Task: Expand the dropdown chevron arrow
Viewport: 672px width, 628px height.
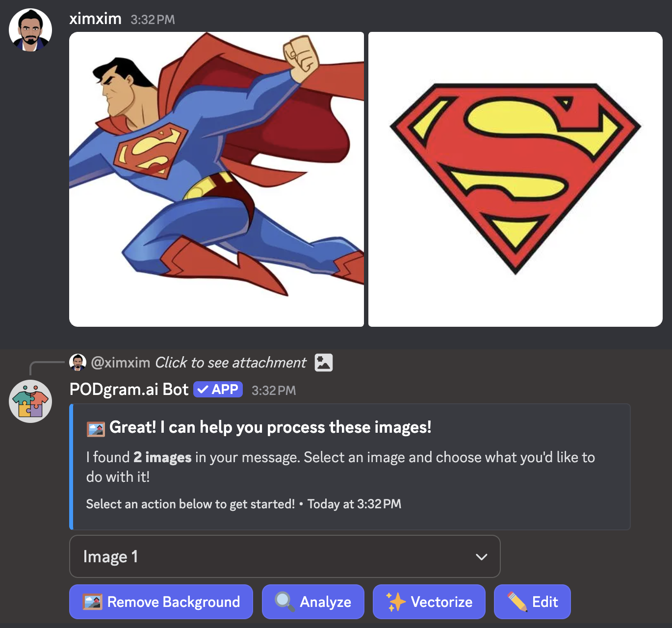Action: click(x=481, y=557)
